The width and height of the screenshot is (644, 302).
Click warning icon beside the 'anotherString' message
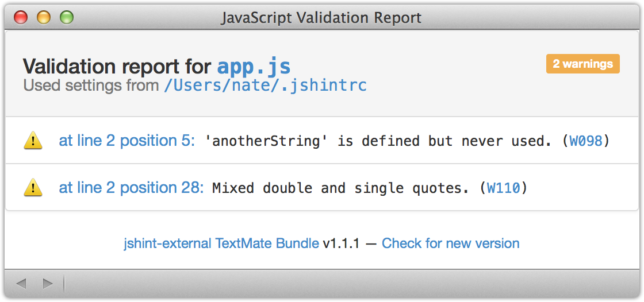33,141
